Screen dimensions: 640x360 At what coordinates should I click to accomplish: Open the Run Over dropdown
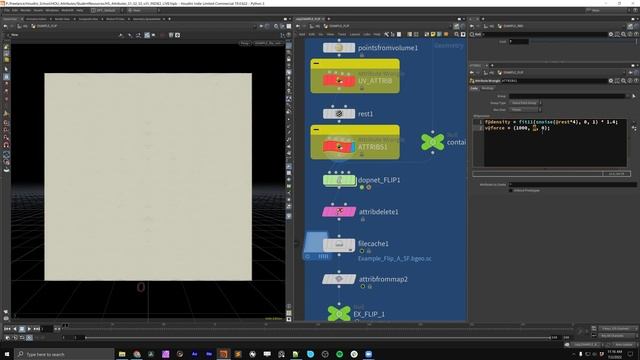tap(525, 110)
